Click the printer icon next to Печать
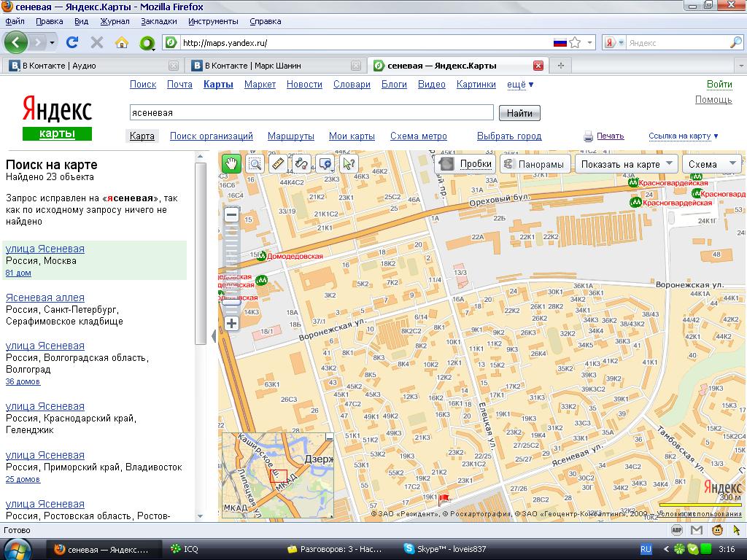This screenshot has height=560, width=747. [589, 136]
